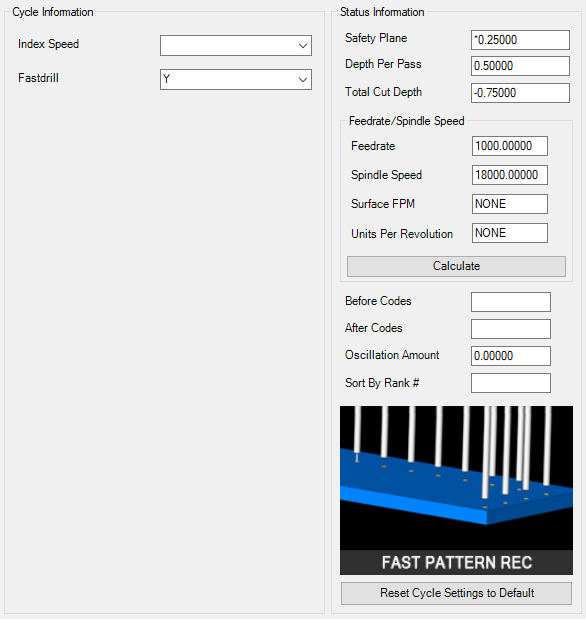Click the Index Speed label

[x=49, y=44]
